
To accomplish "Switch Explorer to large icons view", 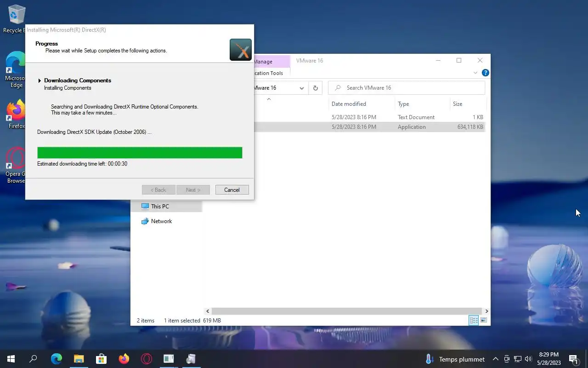I will pos(483,320).
